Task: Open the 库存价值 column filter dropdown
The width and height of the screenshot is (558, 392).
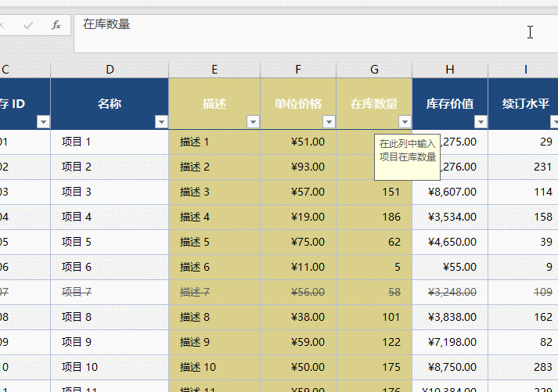Action: (481, 122)
